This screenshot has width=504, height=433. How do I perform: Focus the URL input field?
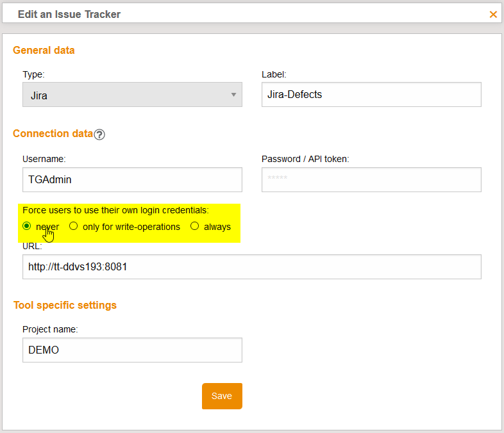(x=251, y=267)
